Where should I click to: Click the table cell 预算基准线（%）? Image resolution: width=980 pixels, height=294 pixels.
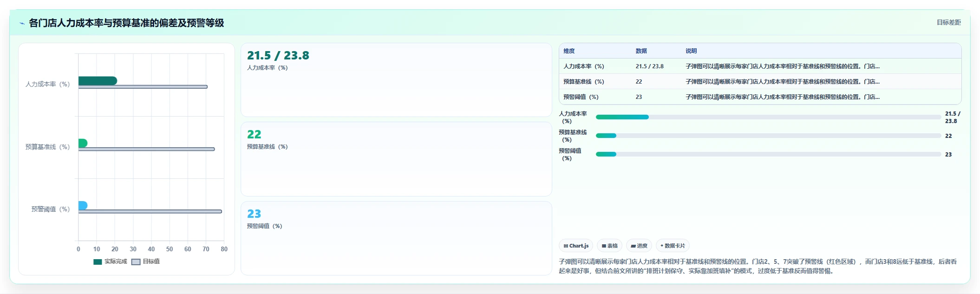point(584,82)
